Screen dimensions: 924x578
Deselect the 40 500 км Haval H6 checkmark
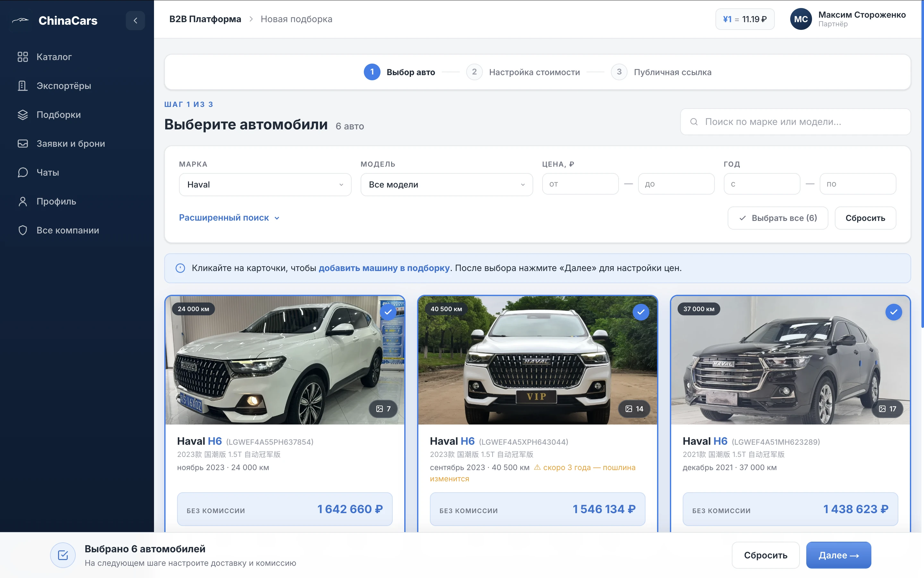click(641, 312)
